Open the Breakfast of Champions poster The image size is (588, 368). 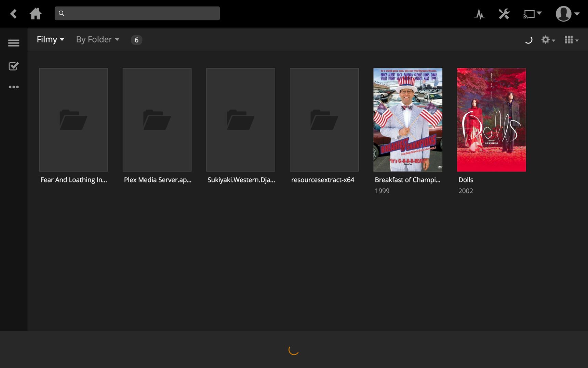pyautogui.click(x=408, y=120)
